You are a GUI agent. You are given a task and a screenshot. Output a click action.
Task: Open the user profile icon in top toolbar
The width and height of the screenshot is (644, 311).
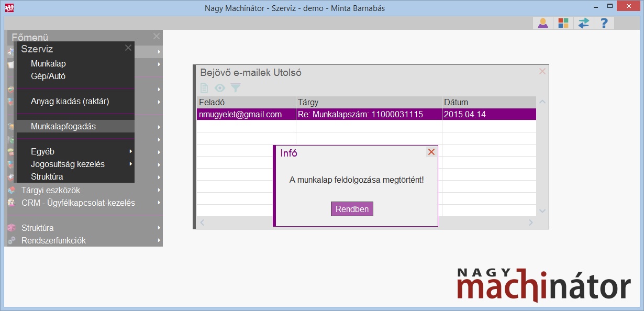click(x=543, y=23)
